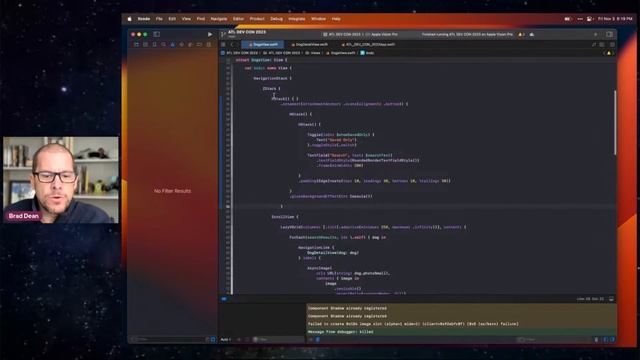This screenshot has height=360, width=640.
Task: Open the Integrate menu
Action: pos(297,19)
